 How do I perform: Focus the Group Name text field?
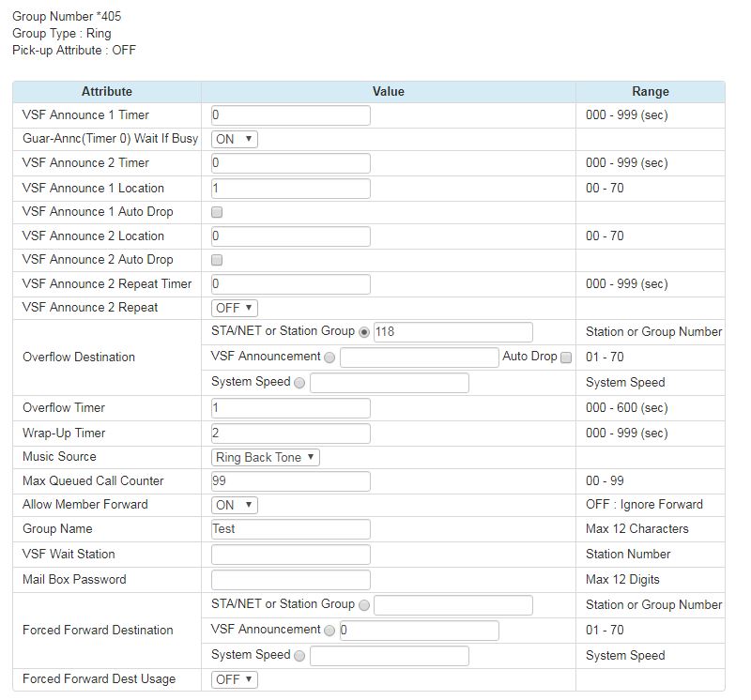point(291,529)
